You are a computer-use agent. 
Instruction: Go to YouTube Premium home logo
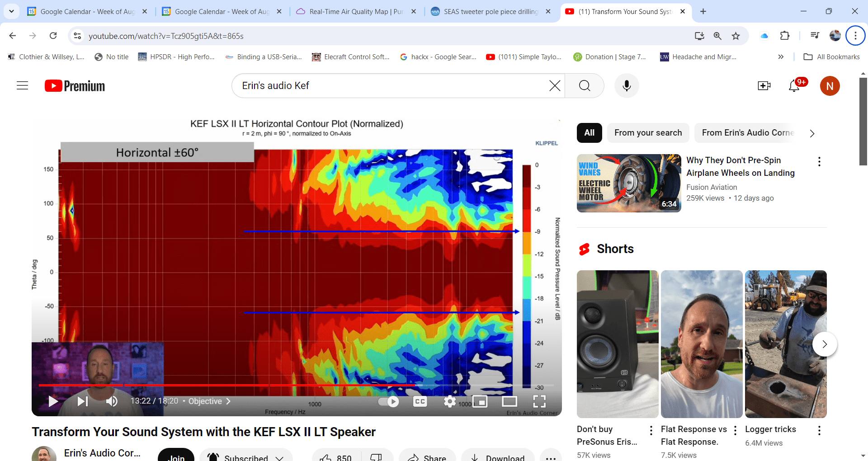click(75, 86)
